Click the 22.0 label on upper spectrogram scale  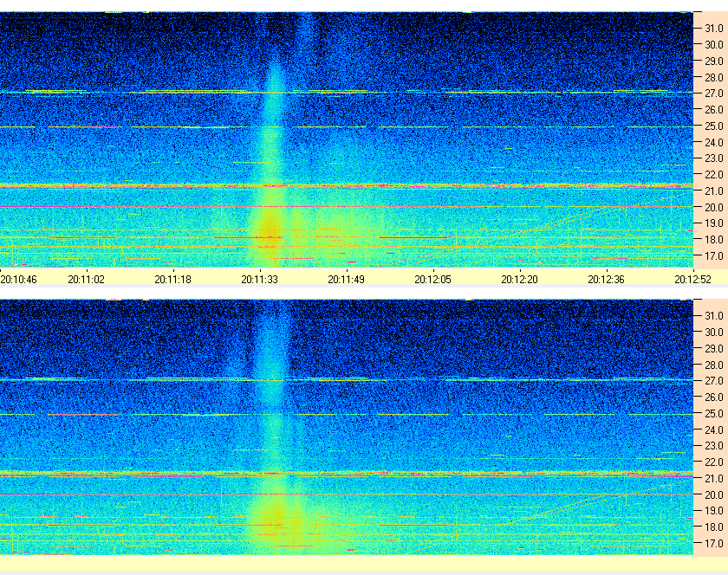[714, 175]
